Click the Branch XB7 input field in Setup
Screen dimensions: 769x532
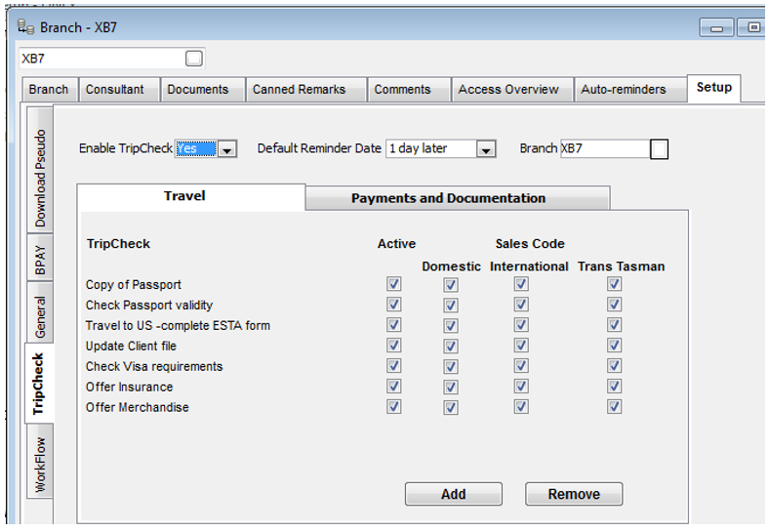pyautogui.click(x=605, y=148)
